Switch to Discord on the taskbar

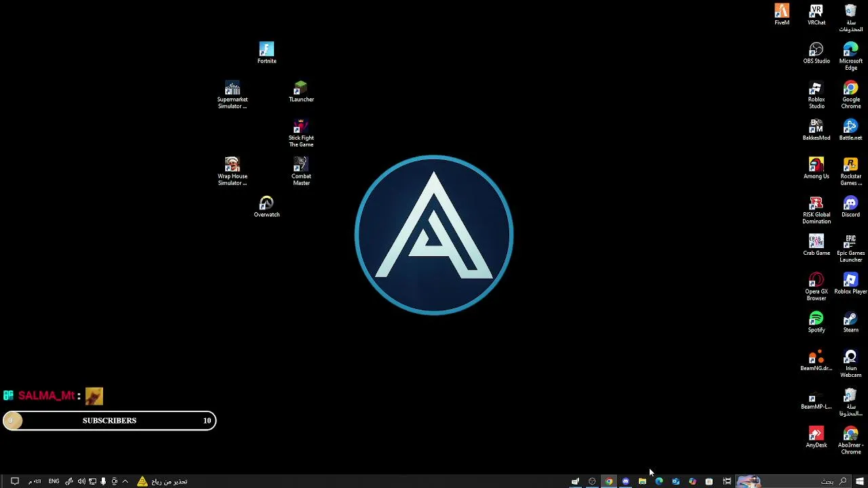625,481
